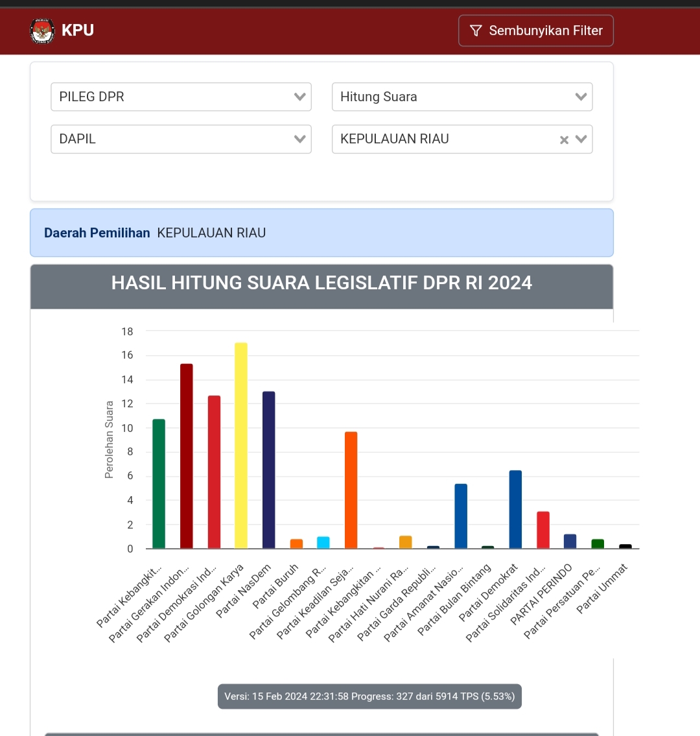Click the Partai Gelombang Rakyat cyan bar
Viewport: 700px width, 736px height.
[x=323, y=543]
